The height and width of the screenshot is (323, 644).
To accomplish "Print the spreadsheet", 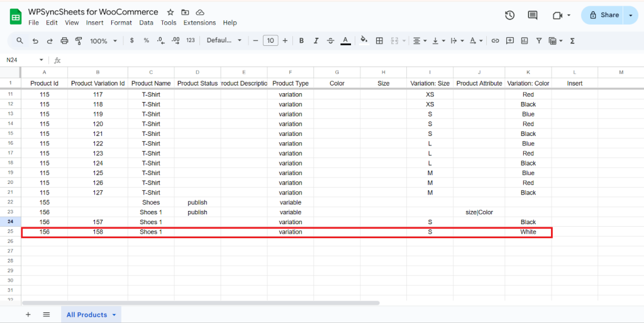I will pos(65,41).
